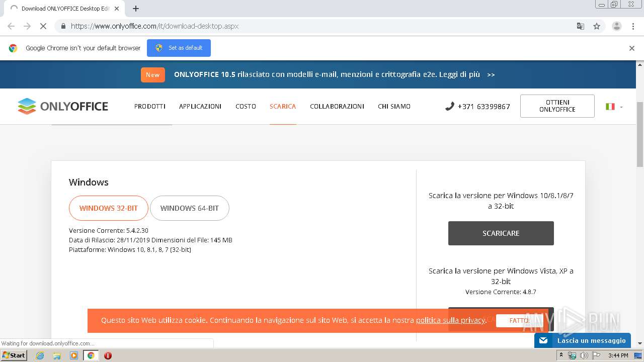Click the Windows section heading
The height and width of the screenshot is (362, 644).
tap(89, 183)
